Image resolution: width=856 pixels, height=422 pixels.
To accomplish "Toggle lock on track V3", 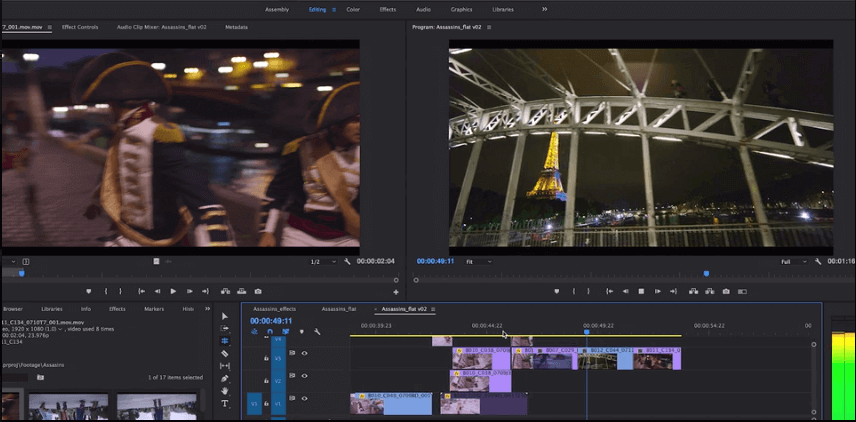I will point(266,358).
